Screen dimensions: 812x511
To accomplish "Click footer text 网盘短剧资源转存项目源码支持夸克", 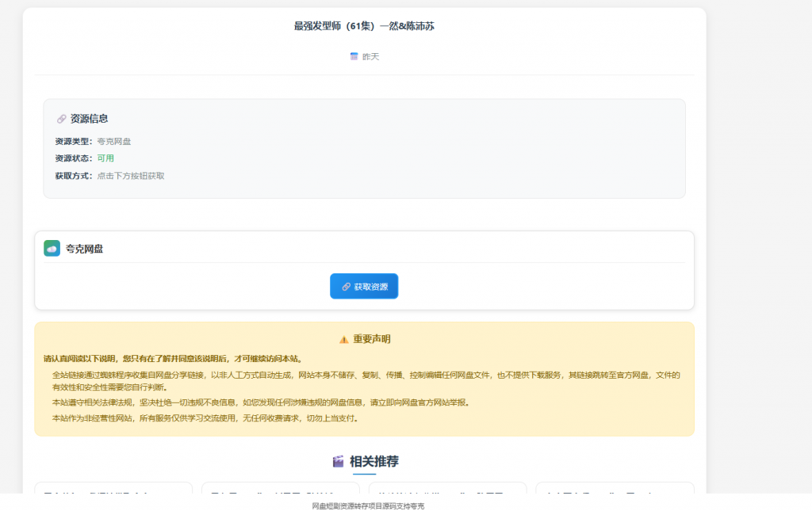I will point(365,505).
